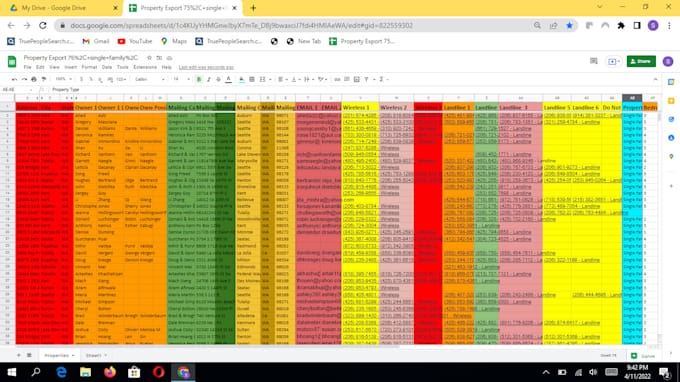Open the Insert menu
Screen dimensions: 680x382
[x=70, y=67]
